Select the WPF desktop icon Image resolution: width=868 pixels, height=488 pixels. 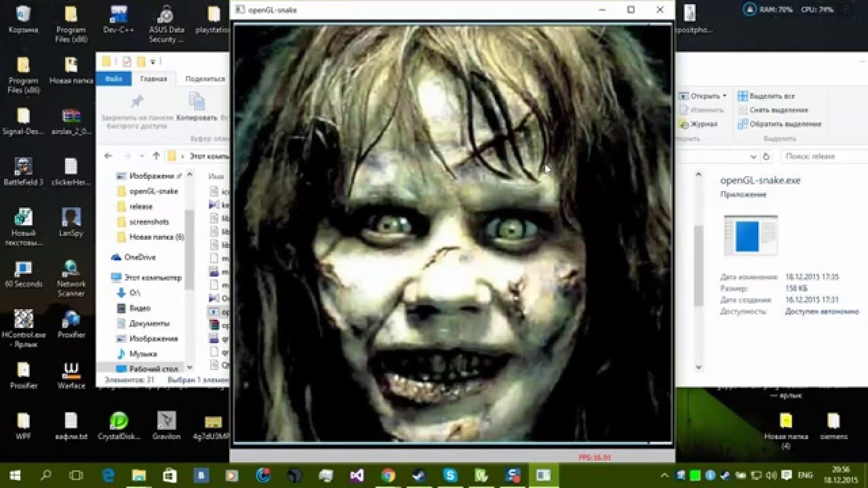tap(23, 426)
